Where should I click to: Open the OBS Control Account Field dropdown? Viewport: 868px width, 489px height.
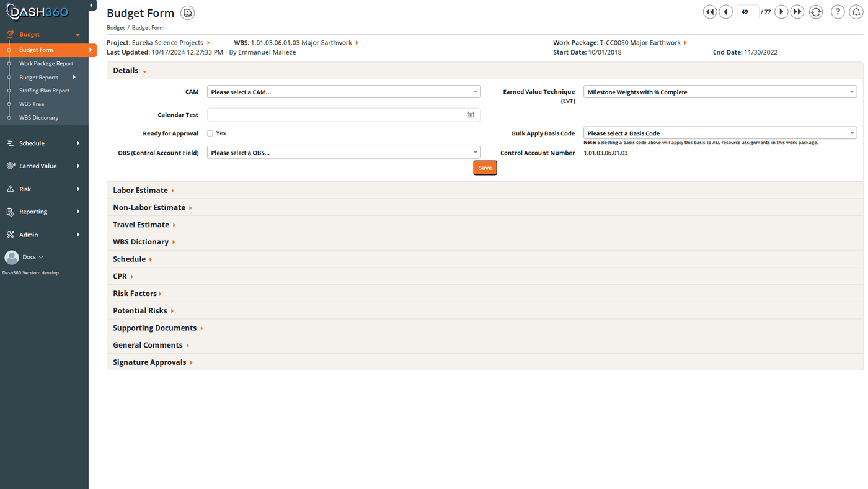(343, 153)
